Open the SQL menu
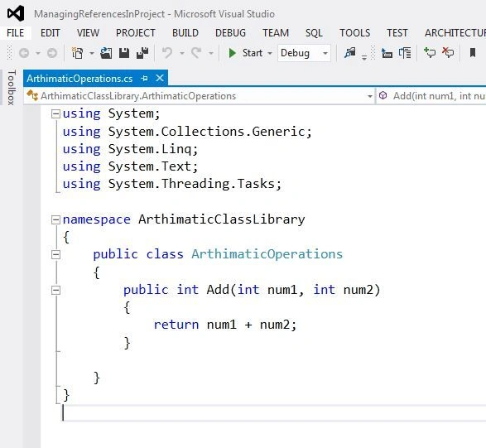 (x=314, y=33)
